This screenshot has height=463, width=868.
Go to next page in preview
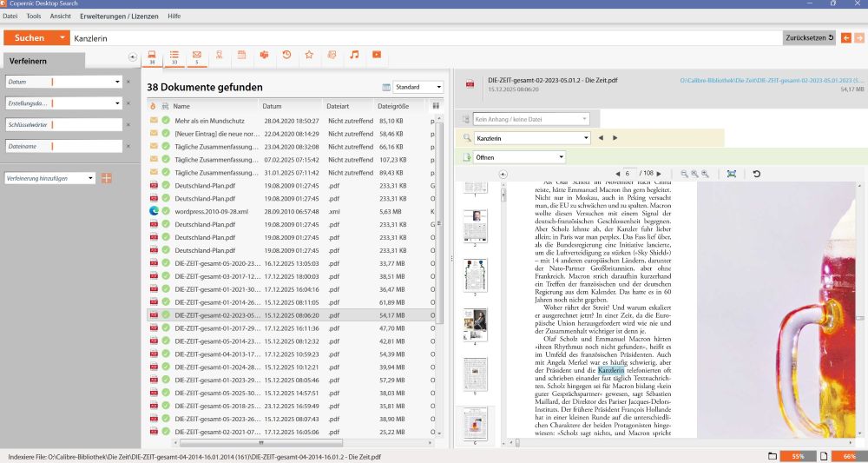point(659,174)
